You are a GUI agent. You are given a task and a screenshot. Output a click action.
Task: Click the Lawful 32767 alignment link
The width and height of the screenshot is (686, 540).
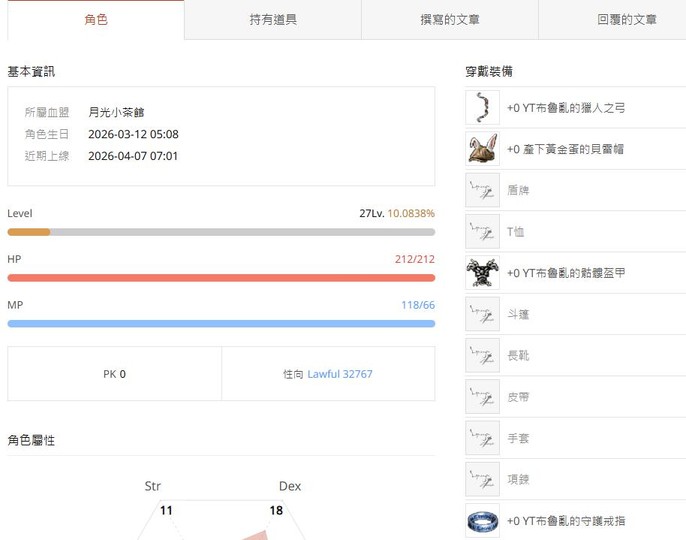(340, 374)
